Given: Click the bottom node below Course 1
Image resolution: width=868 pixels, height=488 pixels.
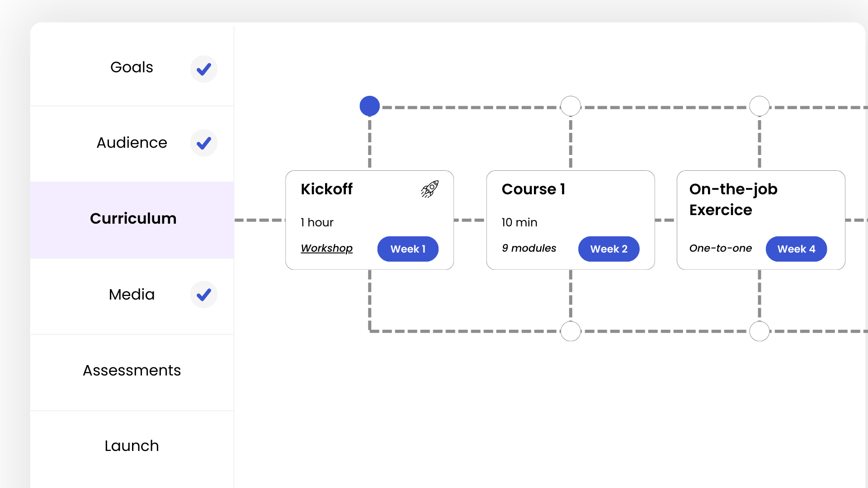Looking at the screenshot, I should click(571, 331).
